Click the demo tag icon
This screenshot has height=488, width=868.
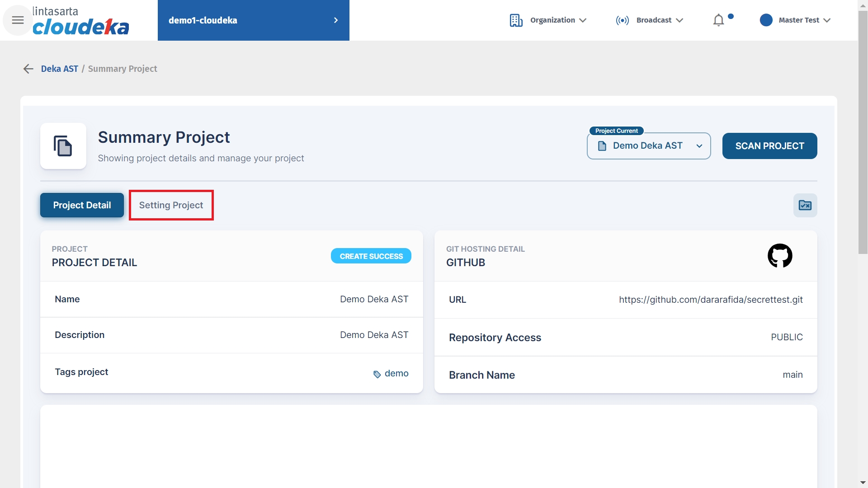click(x=377, y=374)
